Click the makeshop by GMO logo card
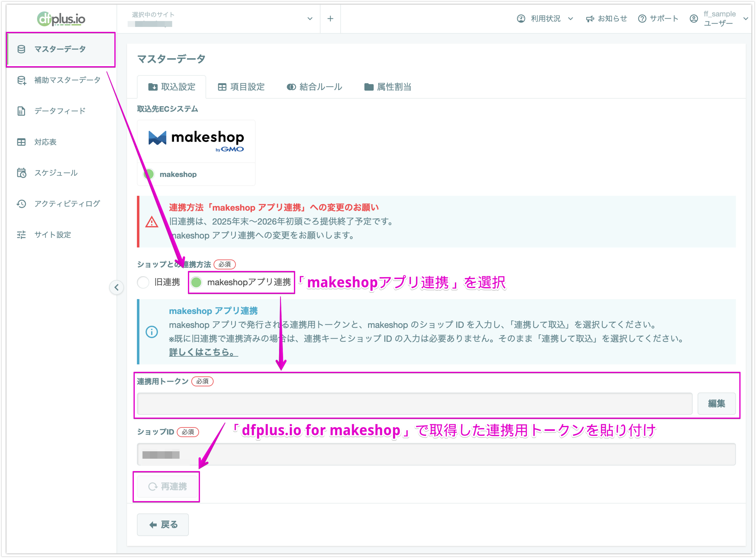 click(x=196, y=142)
